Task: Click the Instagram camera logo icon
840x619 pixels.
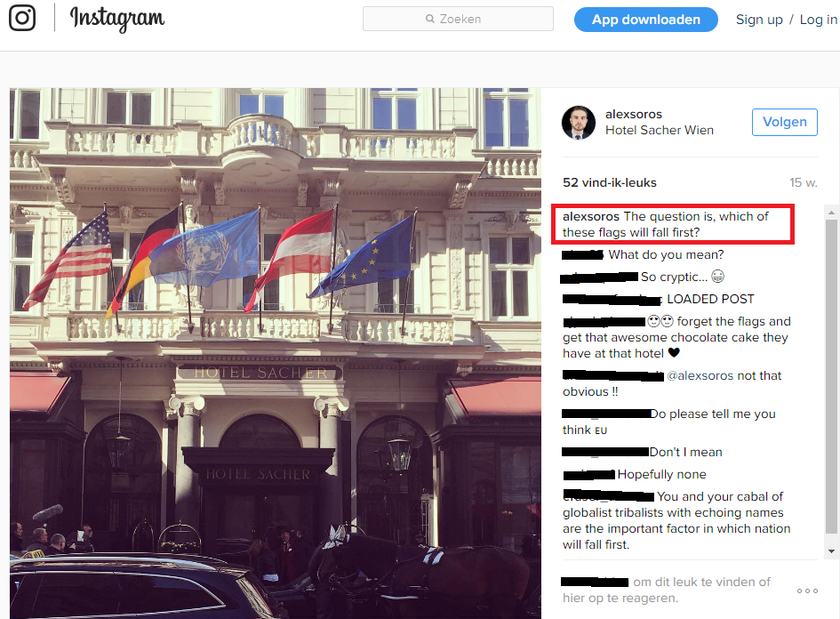Action: pyautogui.click(x=22, y=18)
